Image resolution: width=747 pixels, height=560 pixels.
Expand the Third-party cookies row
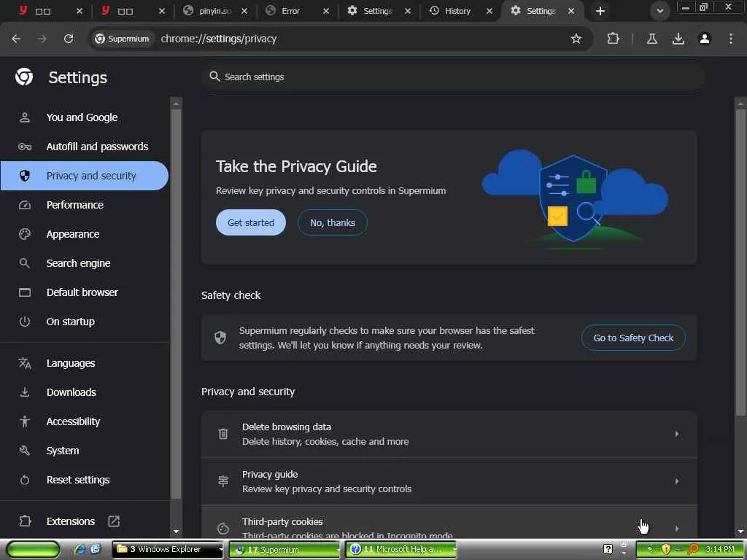(x=449, y=523)
